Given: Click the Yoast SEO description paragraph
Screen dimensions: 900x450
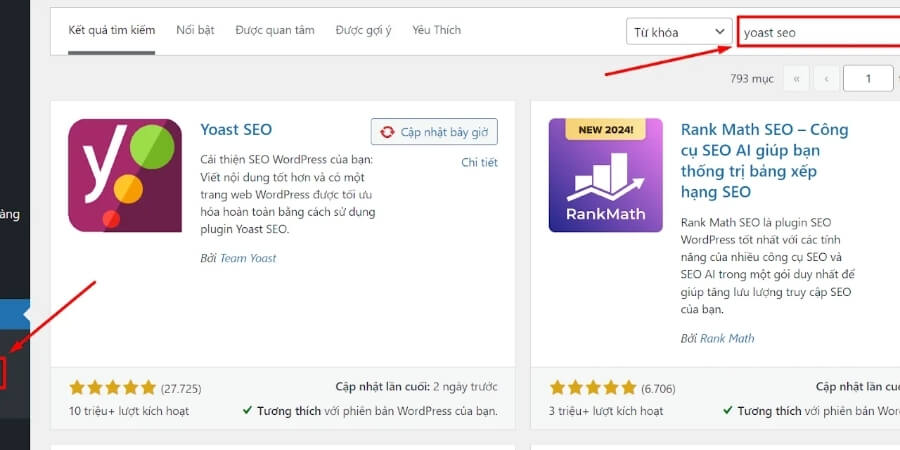Looking at the screenshot, I should 288,194.
